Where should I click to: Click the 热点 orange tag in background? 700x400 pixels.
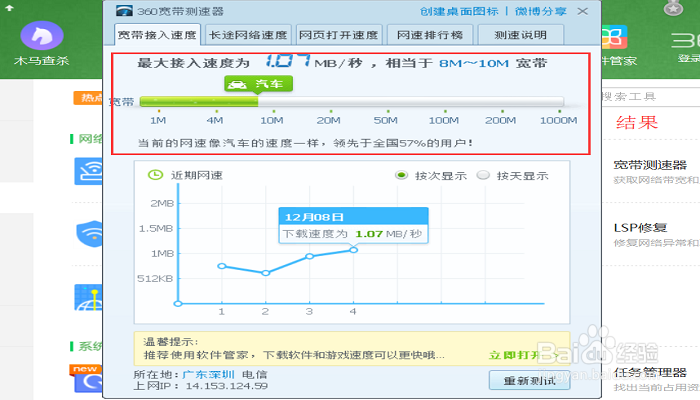pos(88,98)
